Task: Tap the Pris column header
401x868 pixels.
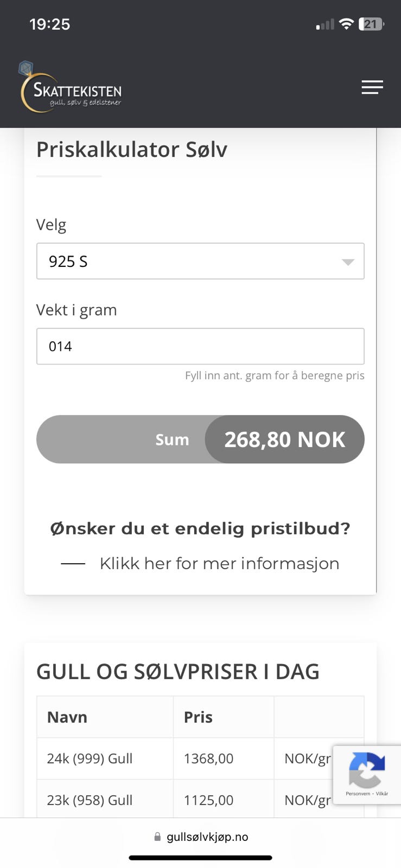Action: (198, 717)
